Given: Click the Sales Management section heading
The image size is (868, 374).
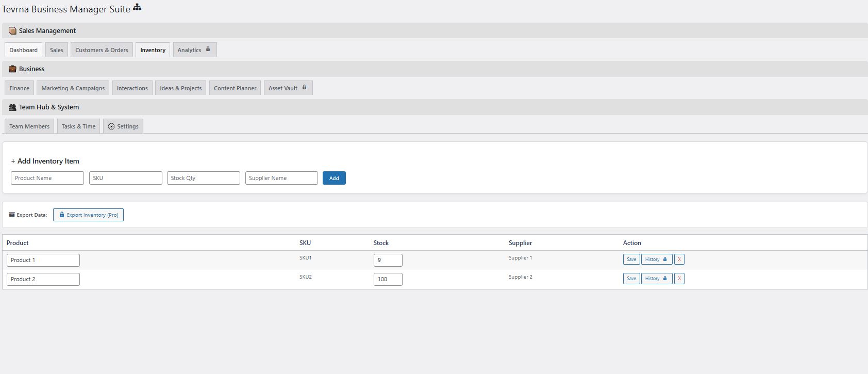Looking at the screenshot, I should tap(47, 31).
